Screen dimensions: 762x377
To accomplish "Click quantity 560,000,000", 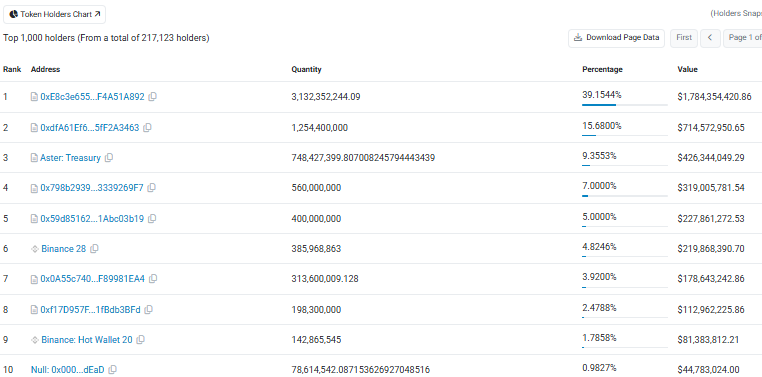I will (x=316, y=188).
